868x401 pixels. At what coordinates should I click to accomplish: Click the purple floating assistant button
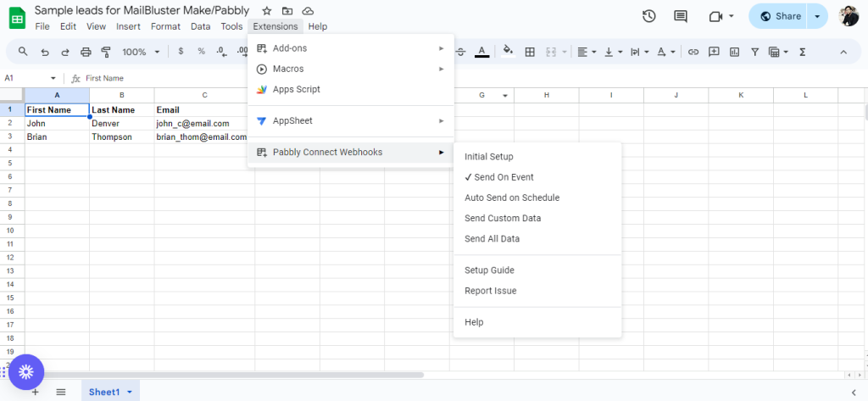(x=26, y=372)
